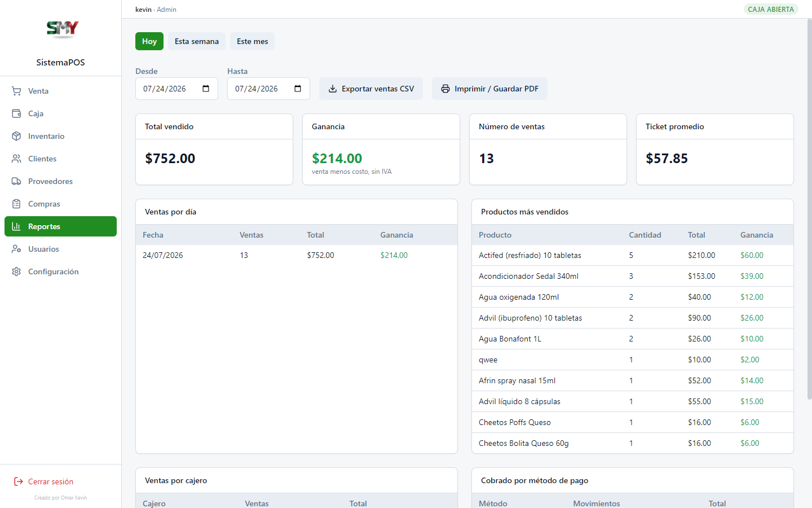Click the Productos más vendidos heading
The height and width of the screenshot is (508, 812).
[524, 212]
